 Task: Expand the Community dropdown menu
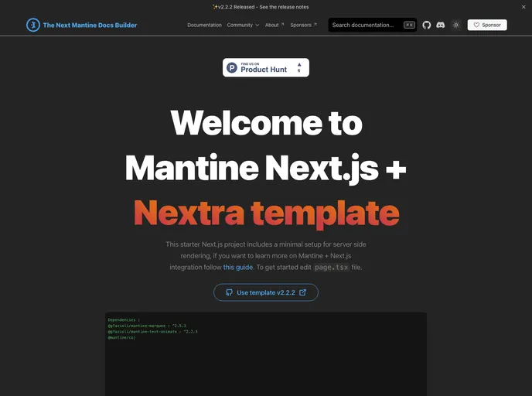(243, 25)
